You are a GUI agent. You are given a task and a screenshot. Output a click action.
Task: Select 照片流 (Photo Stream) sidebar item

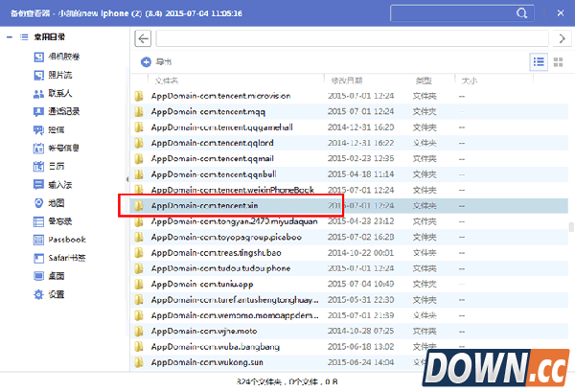pyautogui.click(x=60, y=75)
